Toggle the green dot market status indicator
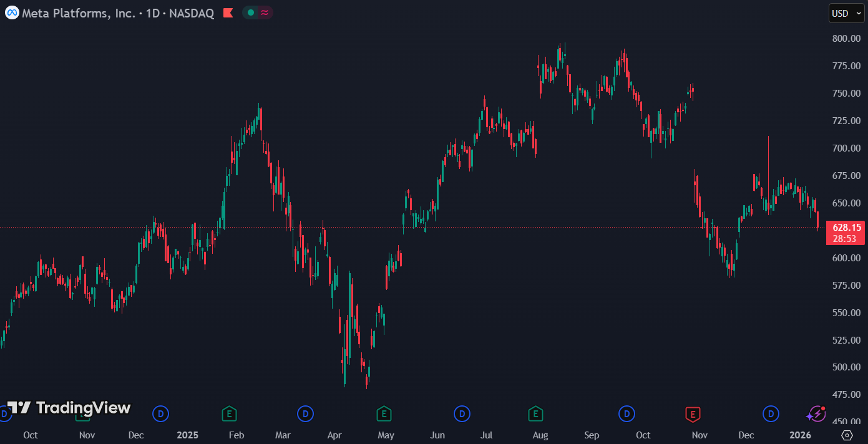 tap(250, 12)
